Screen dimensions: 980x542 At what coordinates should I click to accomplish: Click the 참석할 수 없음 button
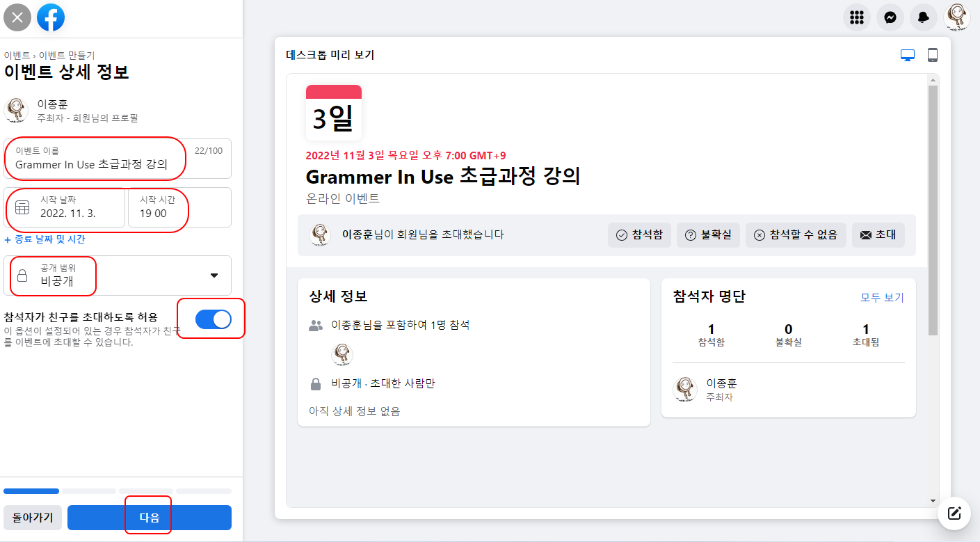pos(796,235)
